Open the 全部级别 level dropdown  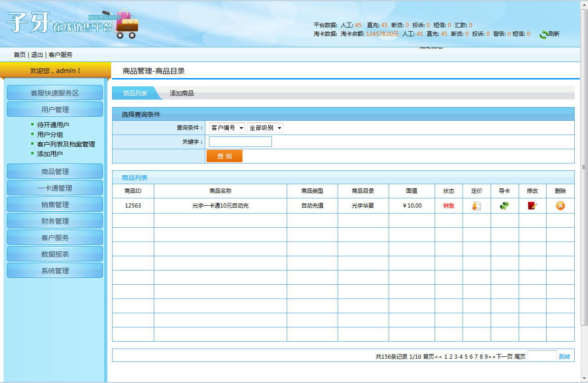265,128
